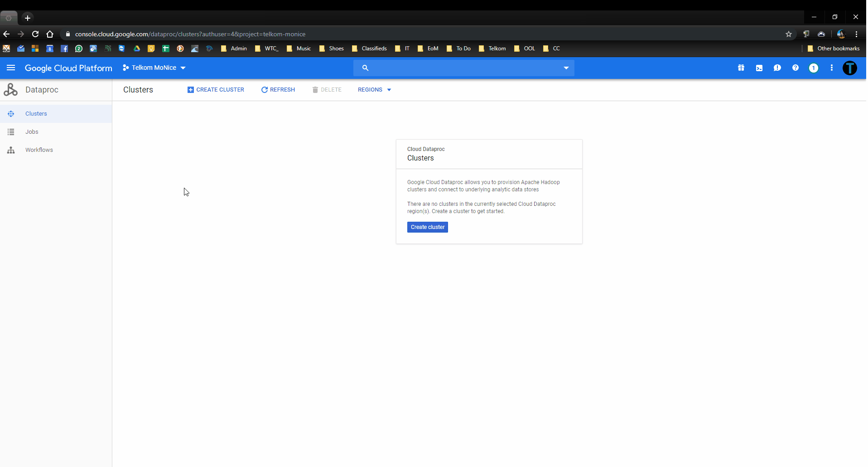Open the To Do bookmarks folder
The width and height of the screenshot is (868, 467).
coord(458,49)
